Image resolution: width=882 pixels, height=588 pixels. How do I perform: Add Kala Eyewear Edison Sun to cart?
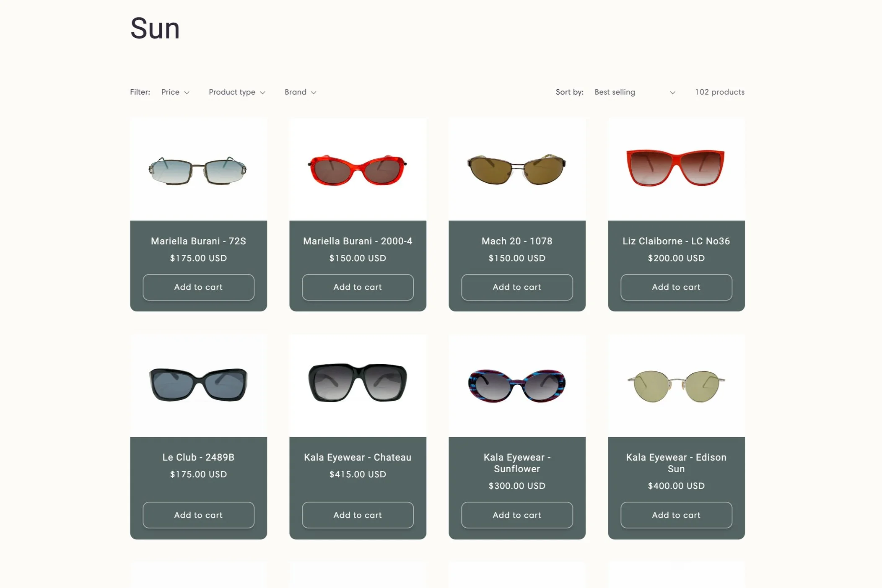pos(676,515)
